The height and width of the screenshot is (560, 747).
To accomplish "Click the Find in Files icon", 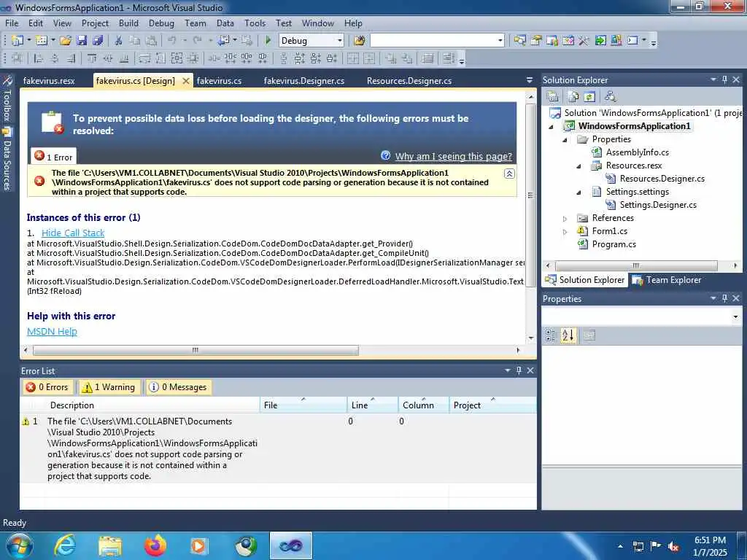I will (x=359, y=41).
